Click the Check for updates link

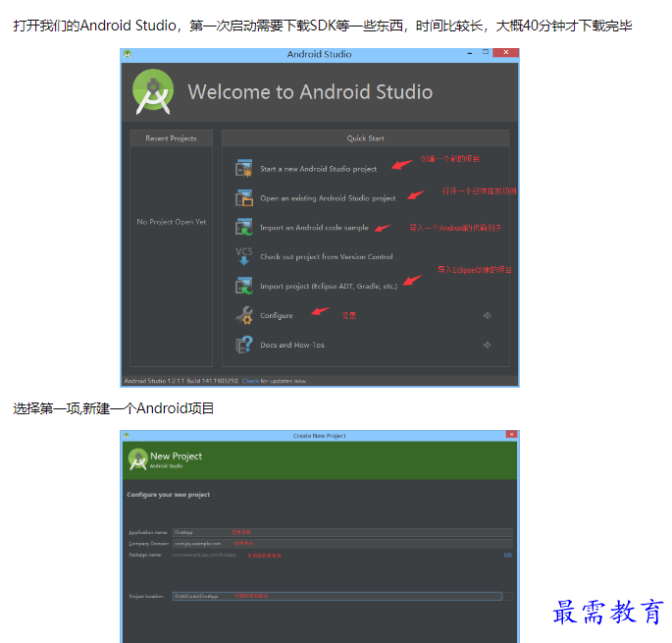click(251, 381)
